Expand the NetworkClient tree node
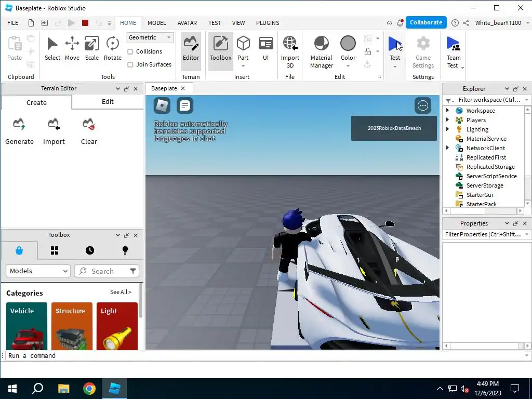532x399 pixels. (x=447, y=148)
